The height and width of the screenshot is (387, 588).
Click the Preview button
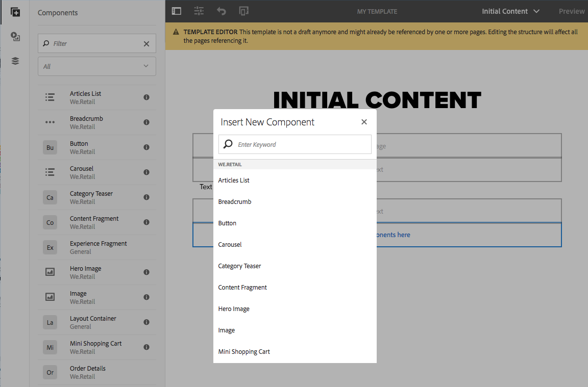pyautogui.click(x=571, y=11)
